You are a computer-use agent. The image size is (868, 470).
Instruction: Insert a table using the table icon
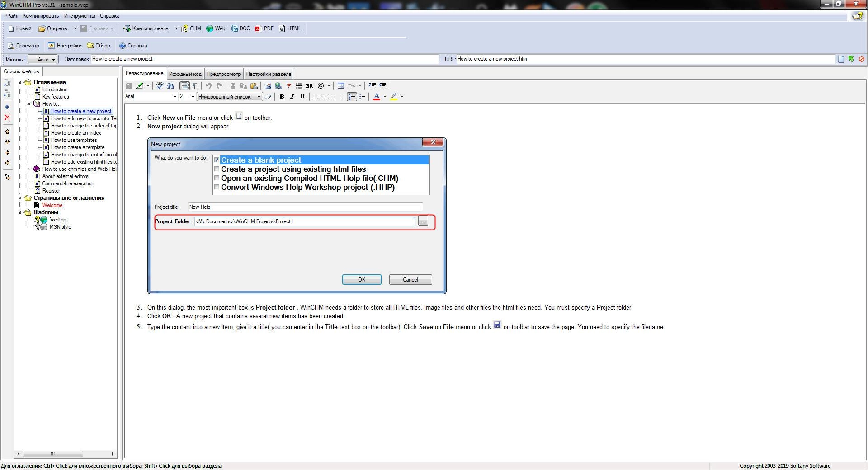(x=341, y=85)
